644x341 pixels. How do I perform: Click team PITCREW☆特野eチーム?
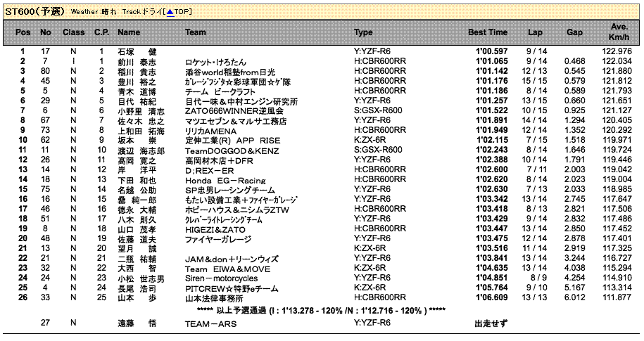tap(232, 288)
